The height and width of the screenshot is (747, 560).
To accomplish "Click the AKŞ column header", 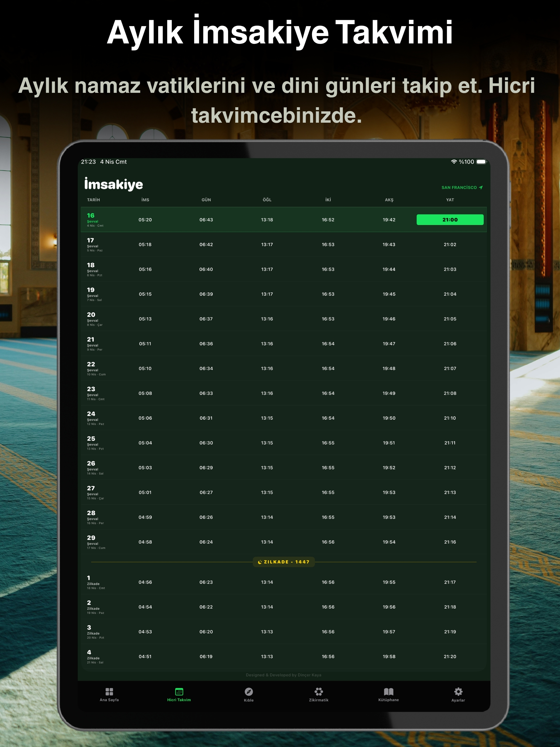I will (x=389, y=200).
